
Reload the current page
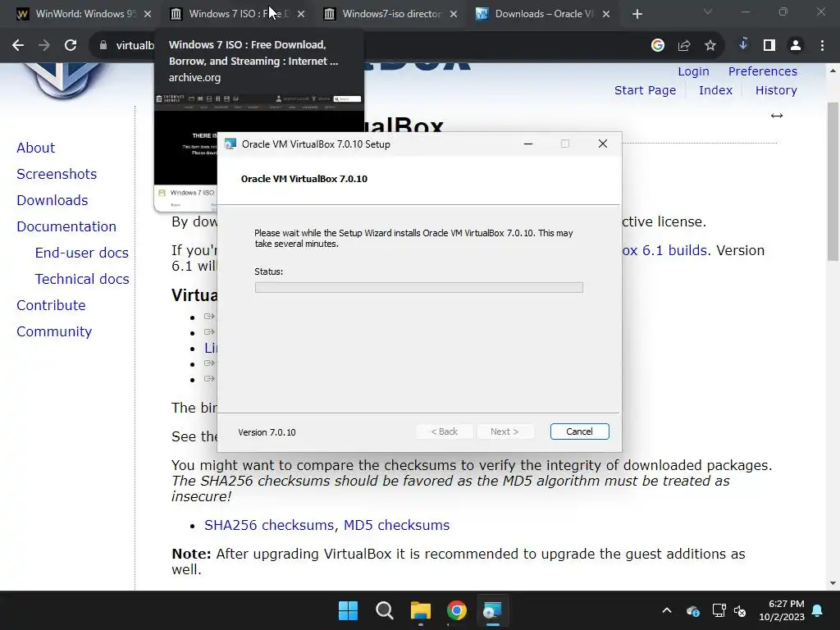(71, 46)
